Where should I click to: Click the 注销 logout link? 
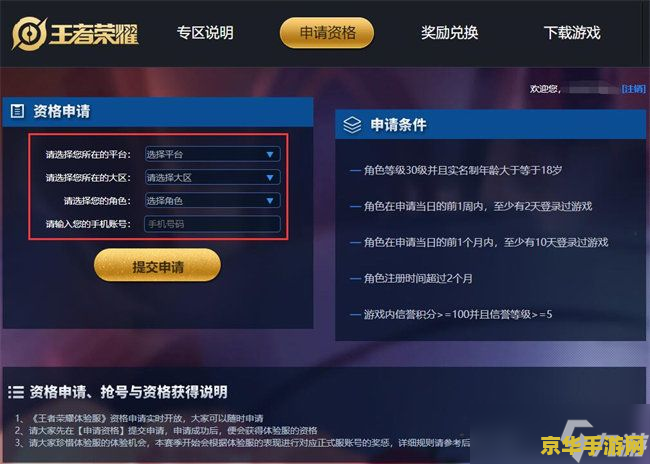click(633, 89)
